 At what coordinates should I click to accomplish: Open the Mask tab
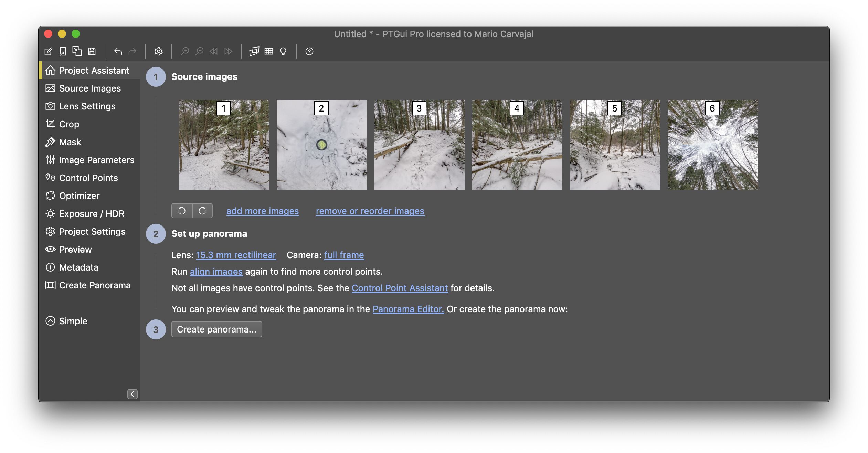coord(90,142)
